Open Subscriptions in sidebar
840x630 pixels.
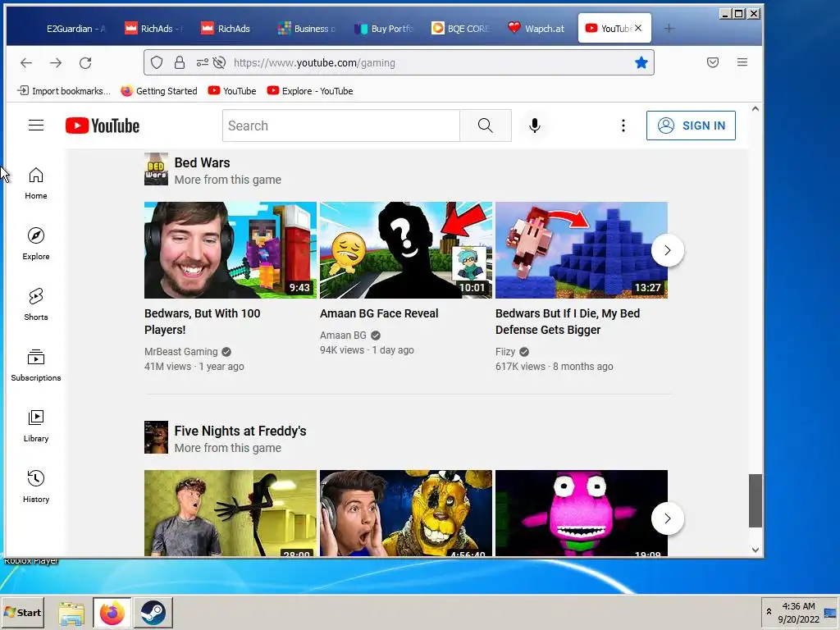tap(36, 365)
